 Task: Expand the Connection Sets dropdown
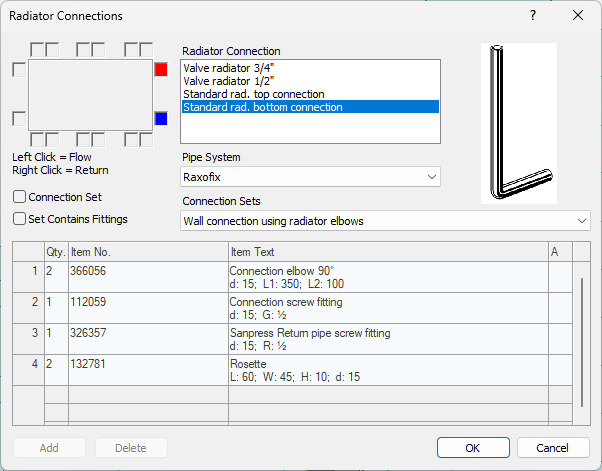coord(385,221)
